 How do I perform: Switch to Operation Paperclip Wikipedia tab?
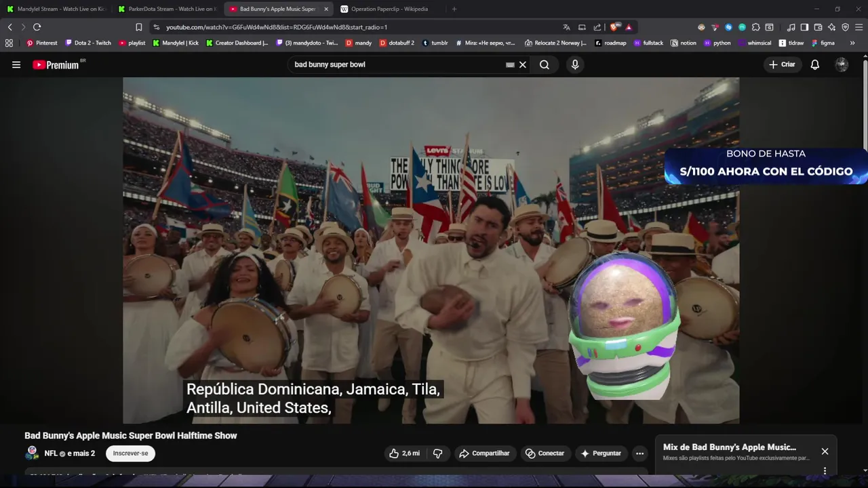389,9
